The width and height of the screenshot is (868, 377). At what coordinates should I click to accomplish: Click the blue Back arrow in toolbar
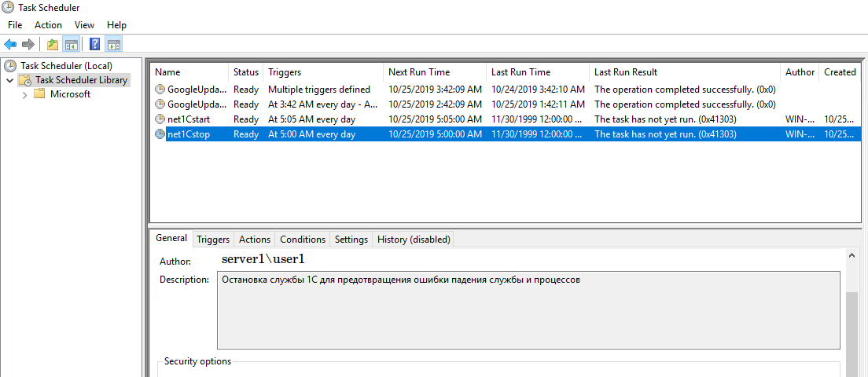coord(10,44)
